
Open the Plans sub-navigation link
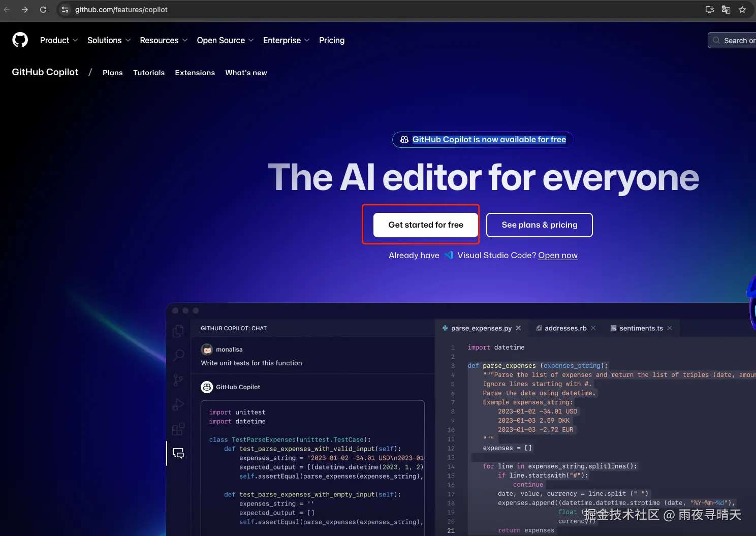coord(113,73)
